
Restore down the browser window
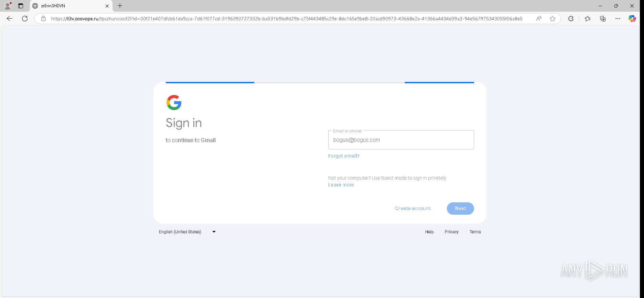(616, 6)
